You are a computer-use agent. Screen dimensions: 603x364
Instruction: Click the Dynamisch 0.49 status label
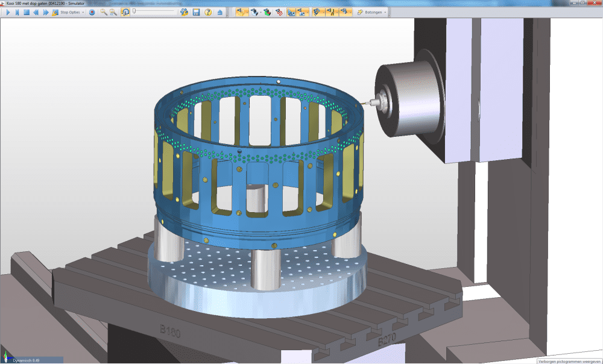[x=26, y=360]
